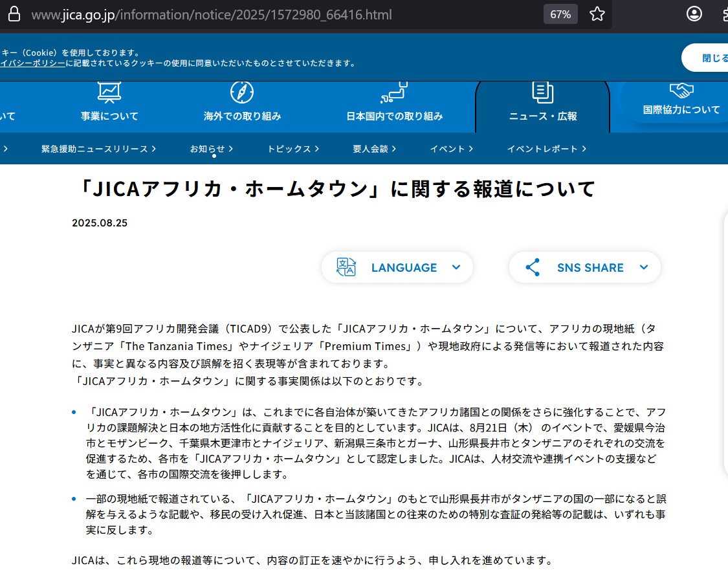Open the 67% zoom level indicator
The image size is (728, 581).
[560, 14]
